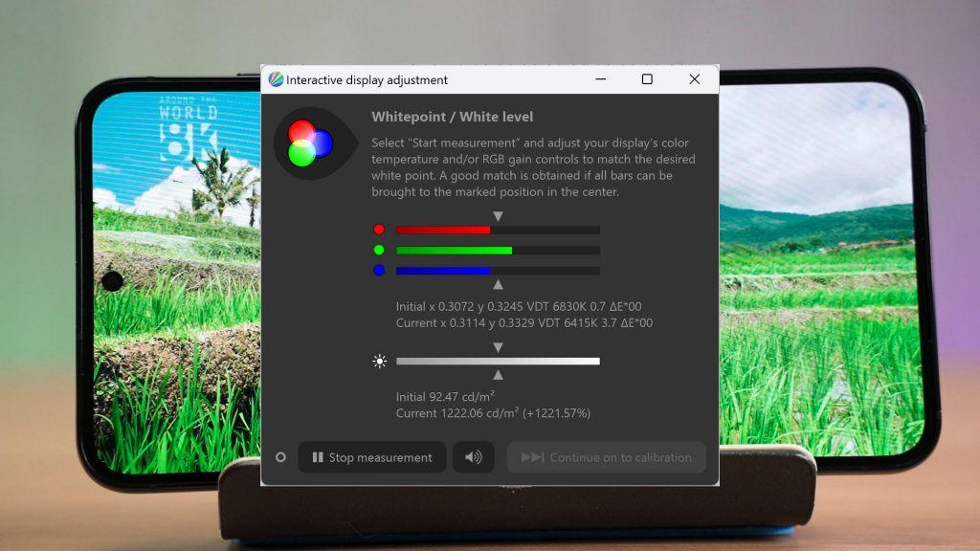Minimize the Interactive display adjustment window
980x551 pixels.
tap(601, 79)
